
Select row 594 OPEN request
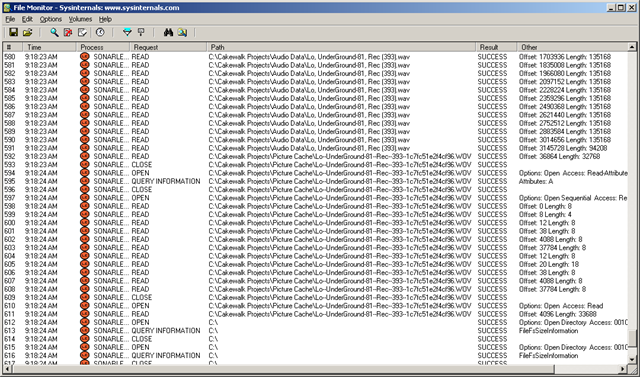[x=316, y=173]
